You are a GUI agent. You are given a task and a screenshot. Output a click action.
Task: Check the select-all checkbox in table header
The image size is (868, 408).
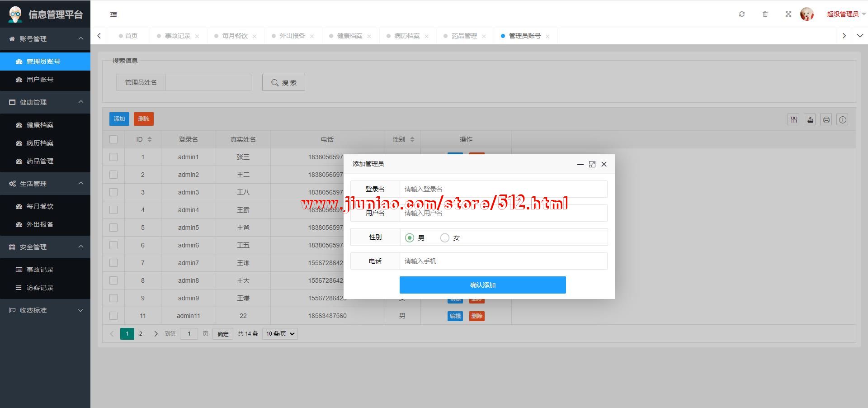click(113, 139)
